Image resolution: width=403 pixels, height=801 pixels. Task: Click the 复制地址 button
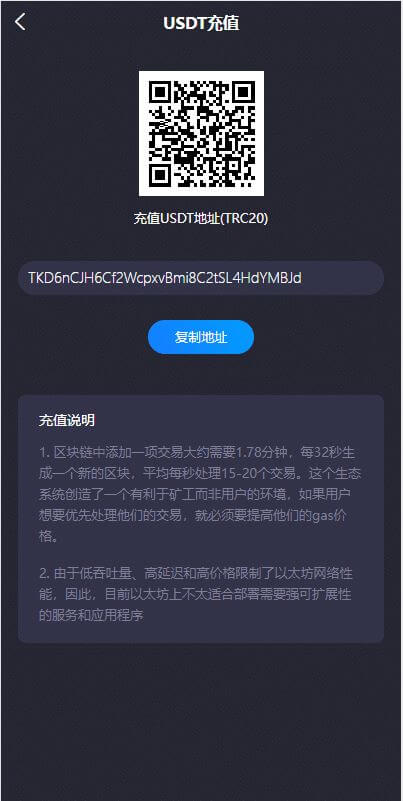[x=201, y=337]
